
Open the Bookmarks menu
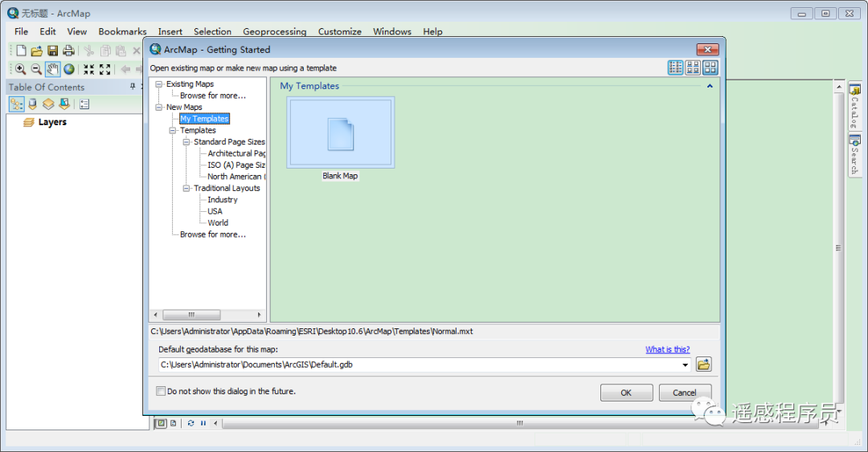click(122, 31)
